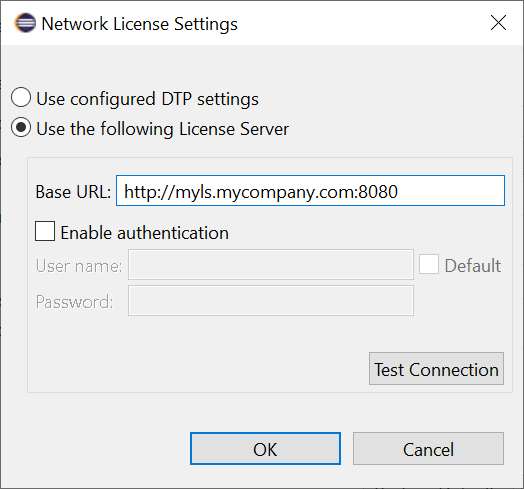Click the Password input field

(x=271, y=300)
